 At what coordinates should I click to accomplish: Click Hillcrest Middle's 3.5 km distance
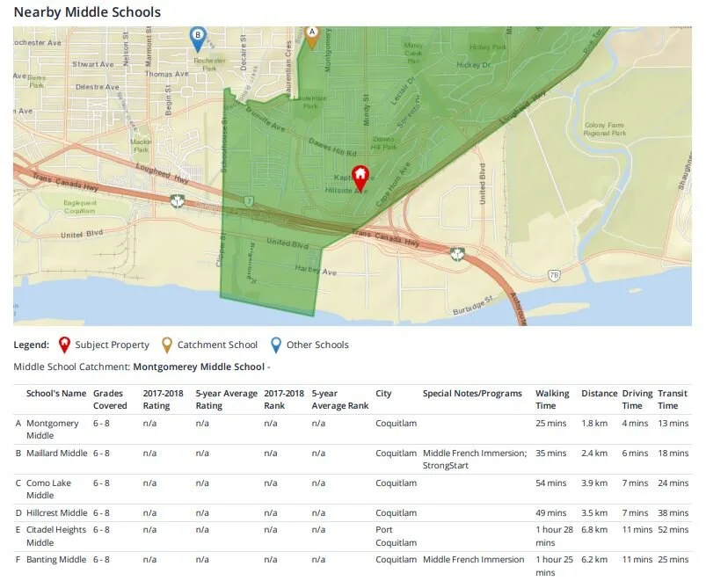(594, 512)
